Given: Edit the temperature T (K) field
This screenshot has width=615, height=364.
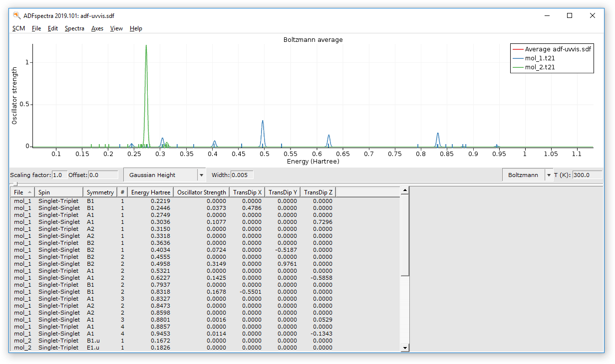Looking at the screenshot, I should pyautogui.click(x=588, y=175).
